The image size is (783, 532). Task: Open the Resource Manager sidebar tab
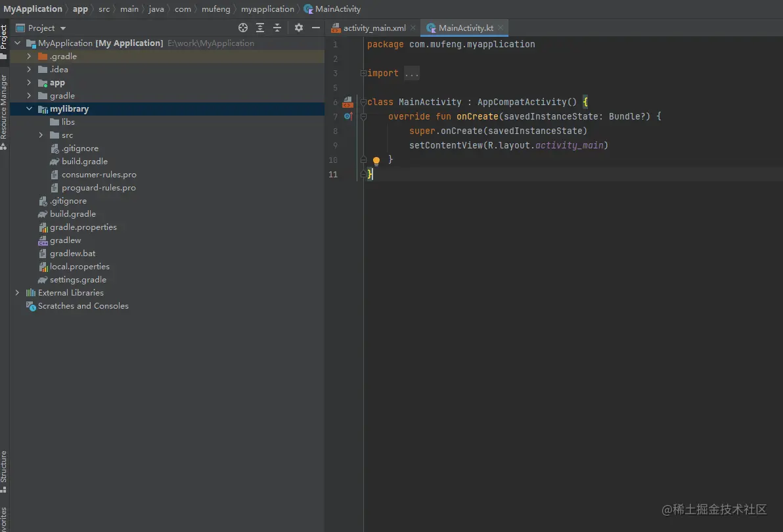[4, 112]
